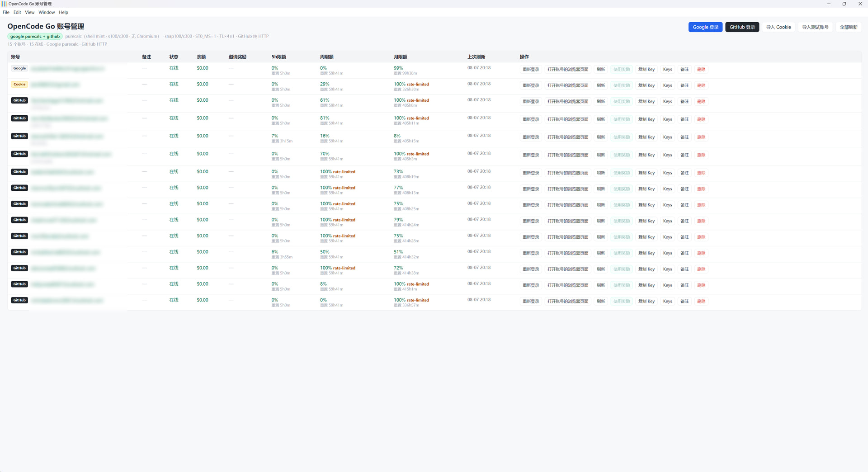
Task: Click the 99% monthly limit value
Action: point(398,68)
